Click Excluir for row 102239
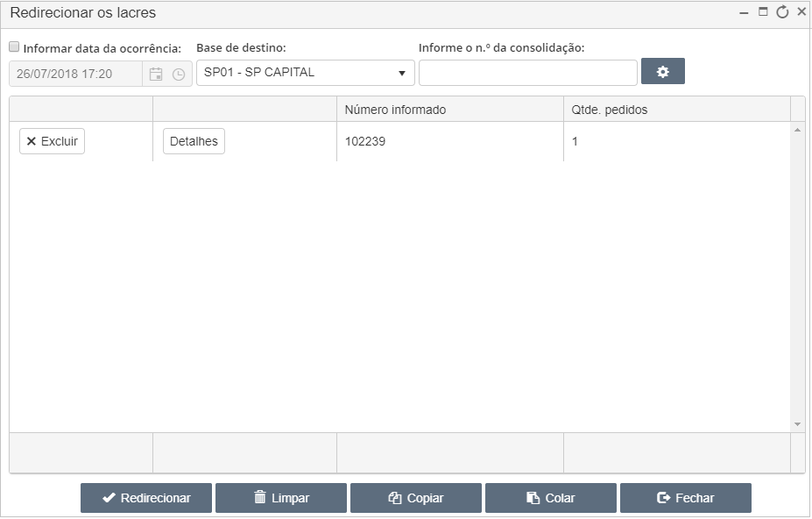Screen dimensions: 812x519 [x=52, y=141]
